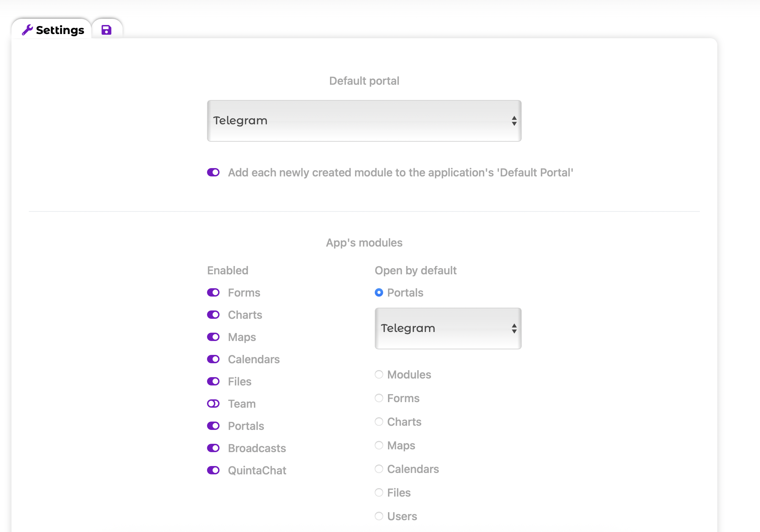The height and width of the screenshot is (532, 760).
Task: Select Forms as open by default
Action: (379, 398)
